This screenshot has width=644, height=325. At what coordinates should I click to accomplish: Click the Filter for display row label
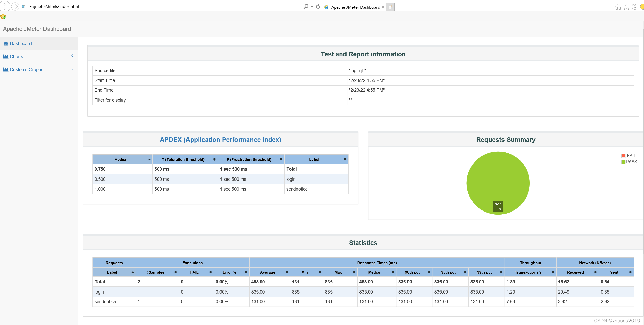coord(110,100)
